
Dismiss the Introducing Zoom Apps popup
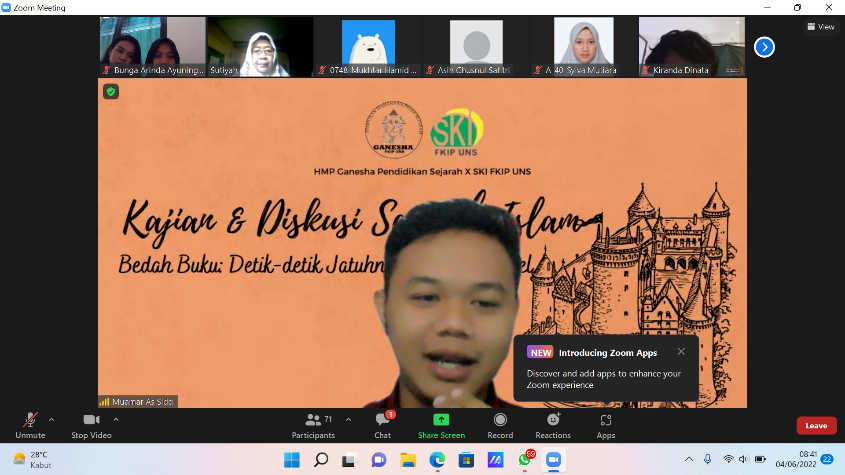(681, 351)
